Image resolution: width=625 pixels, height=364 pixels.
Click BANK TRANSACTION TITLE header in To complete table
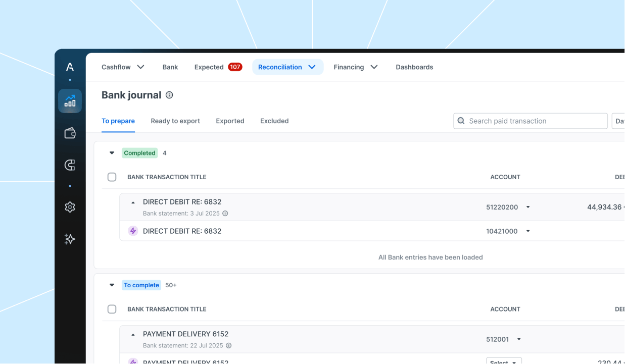(x=167, y=309)
